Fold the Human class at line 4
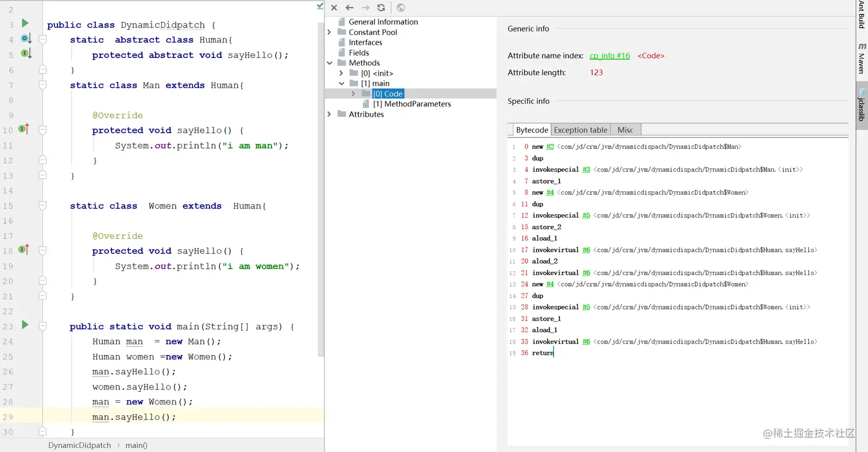 click(42, 40)
